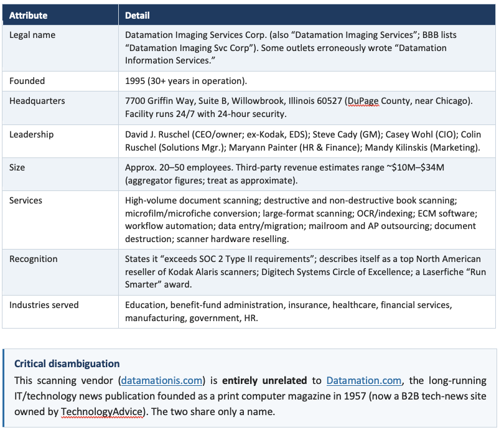
Task: Open the Datamation.com hyperlink
Action: tap(364, 381)
